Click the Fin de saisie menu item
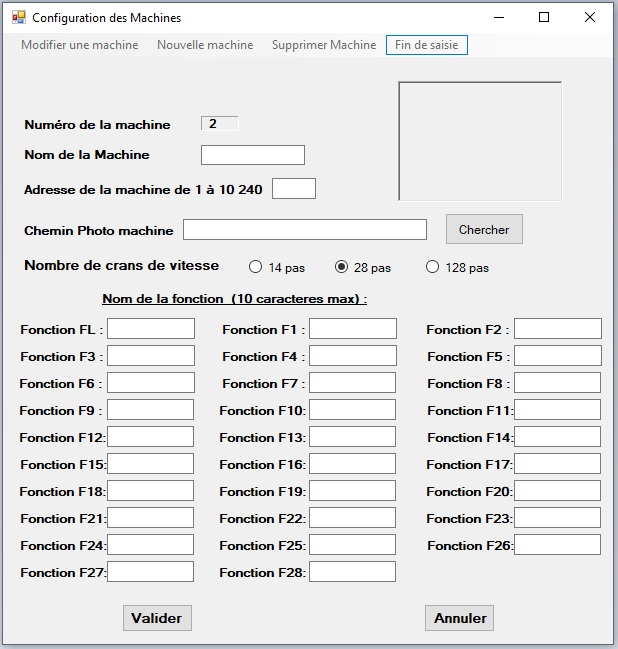This screenshot has height=649, width=618. pyautogui.click(x=427, y=45)
